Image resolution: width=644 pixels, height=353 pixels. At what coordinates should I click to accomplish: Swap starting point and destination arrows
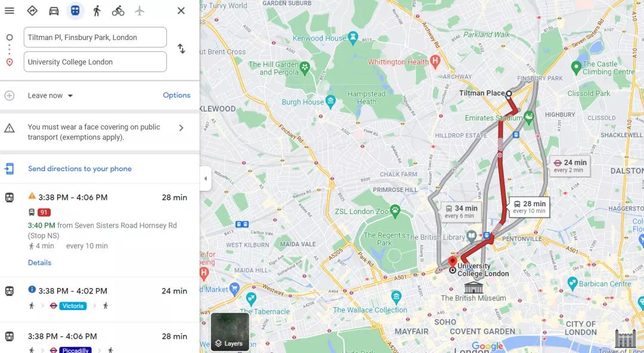(x=181, y=48)
